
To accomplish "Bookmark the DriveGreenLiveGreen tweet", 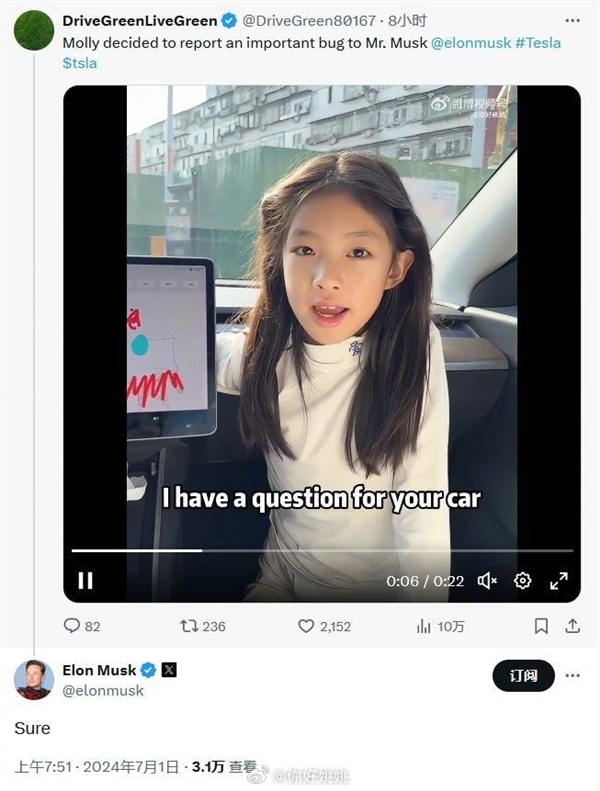I will point(541,626).
